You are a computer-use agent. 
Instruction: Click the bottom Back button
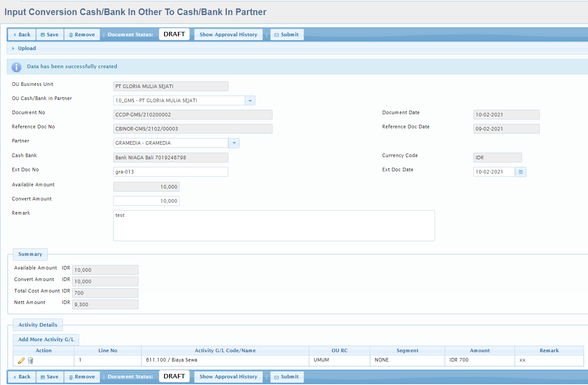22,377
